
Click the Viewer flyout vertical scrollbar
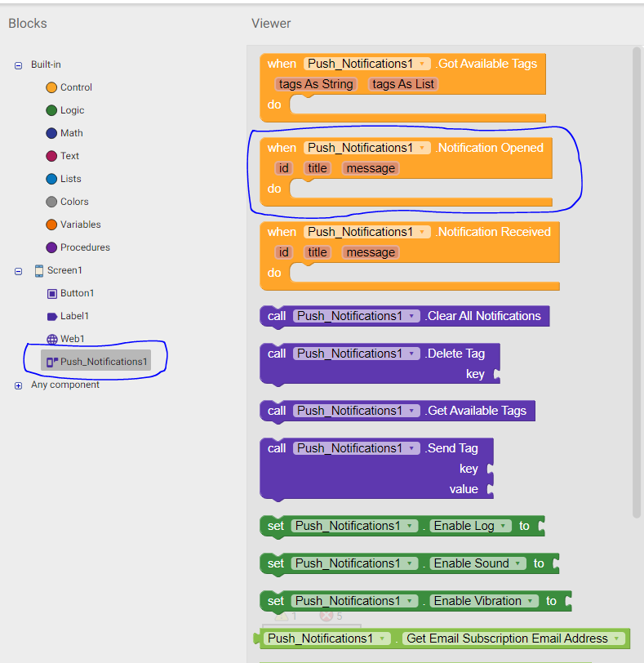(637, 282)
